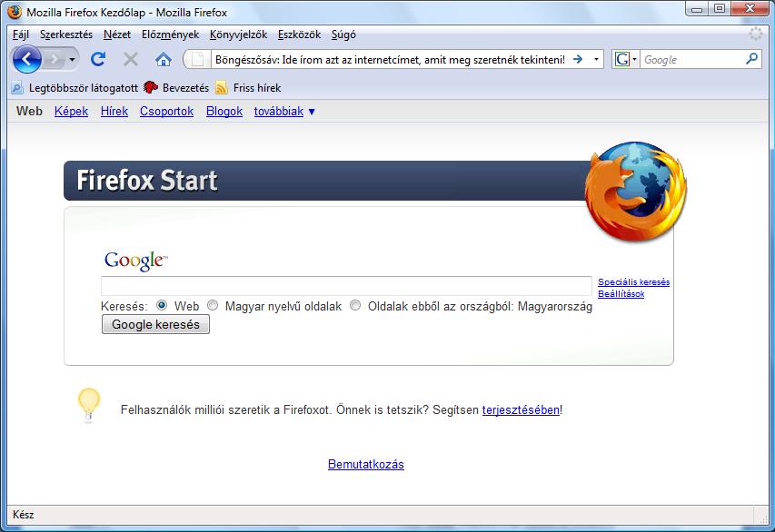Select Oldalak ebből az országból radio button
The image size is (775, 532).
click(x=355, y=305)
